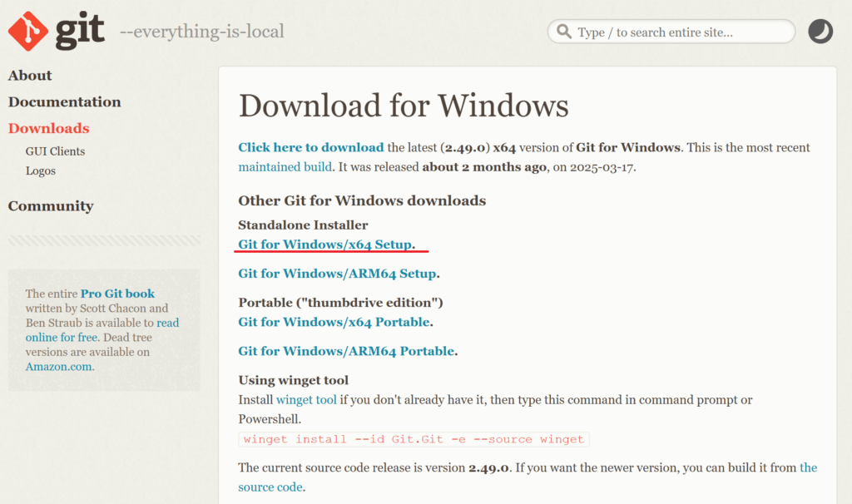The height and width of the screenshot is (504, 852).
Task: Open the Downloads section
Action: click(48, 129)
